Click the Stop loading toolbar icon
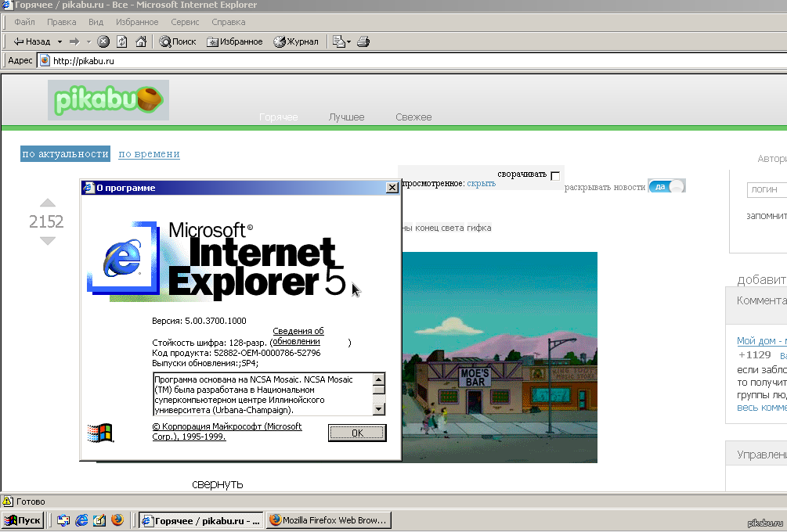This screenshot has width=787, height=532. coord(103,41)
